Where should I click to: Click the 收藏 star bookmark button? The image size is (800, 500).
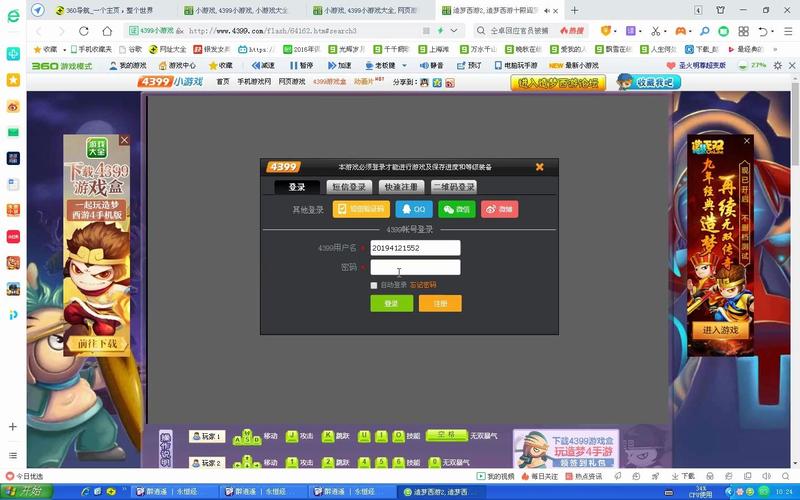(x=45, y=49)
